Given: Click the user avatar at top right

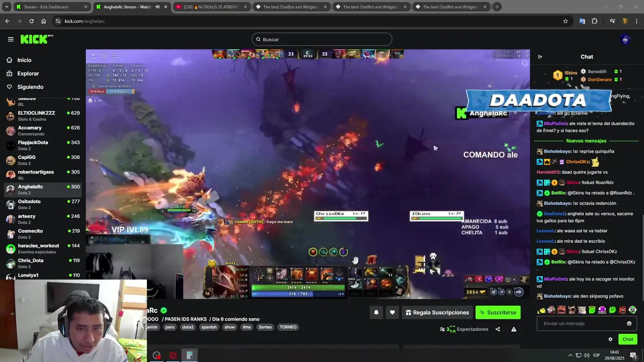Looking at the screenshot, I should click(625, 39).
